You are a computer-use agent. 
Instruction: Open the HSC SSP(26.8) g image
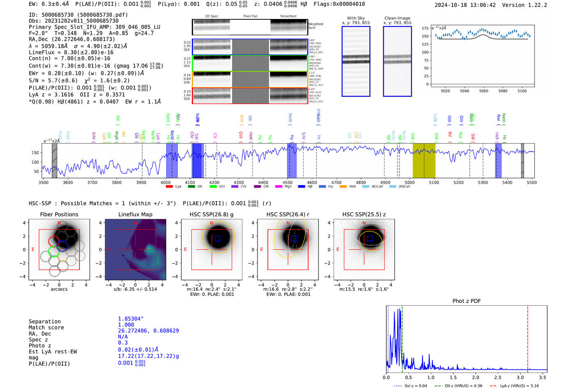click(211, 249)
